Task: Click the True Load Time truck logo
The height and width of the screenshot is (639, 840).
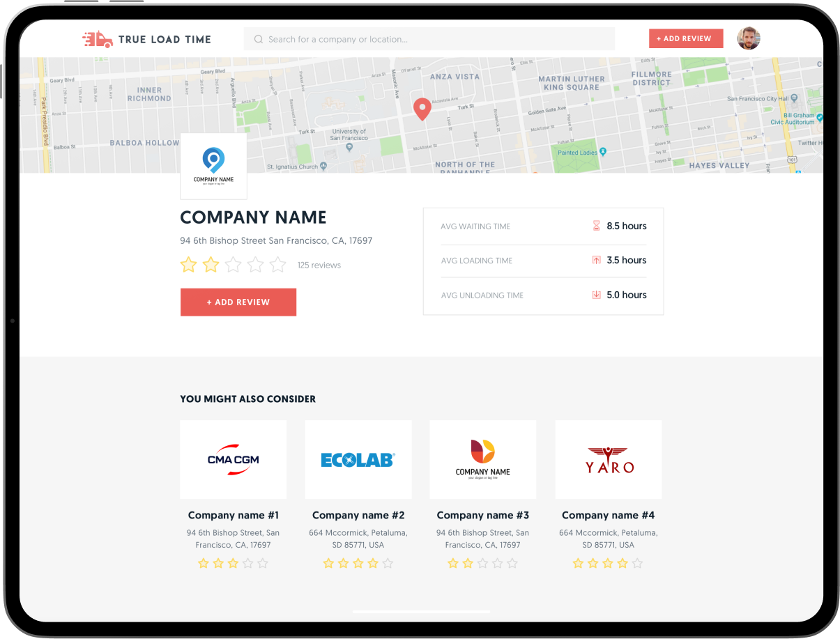Action: (98, 40)
